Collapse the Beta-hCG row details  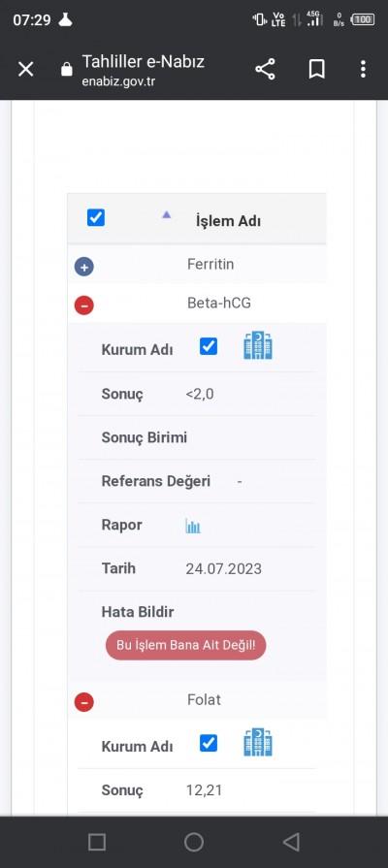[x=84, y=305]
